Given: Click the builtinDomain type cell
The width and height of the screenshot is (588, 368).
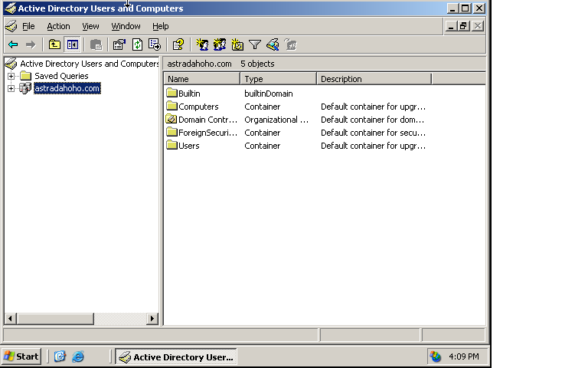Looking at the screenshot, I should pyautogui.click(x=269, y=94).
